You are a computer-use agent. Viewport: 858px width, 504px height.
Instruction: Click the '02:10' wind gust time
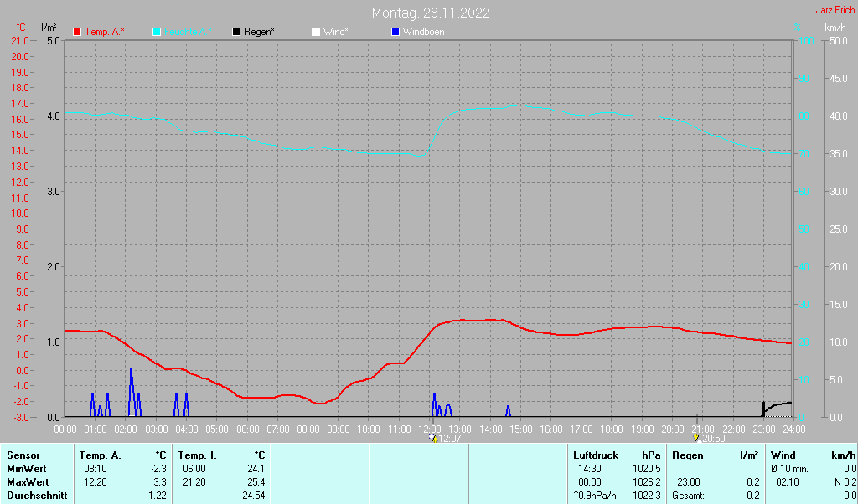(788, 483)
